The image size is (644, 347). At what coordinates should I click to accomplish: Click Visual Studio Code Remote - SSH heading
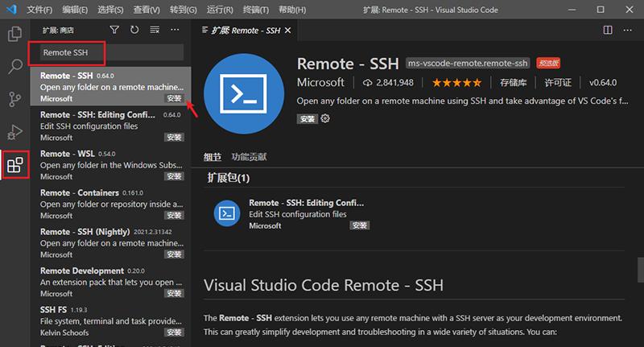click(x=324, y=285)
